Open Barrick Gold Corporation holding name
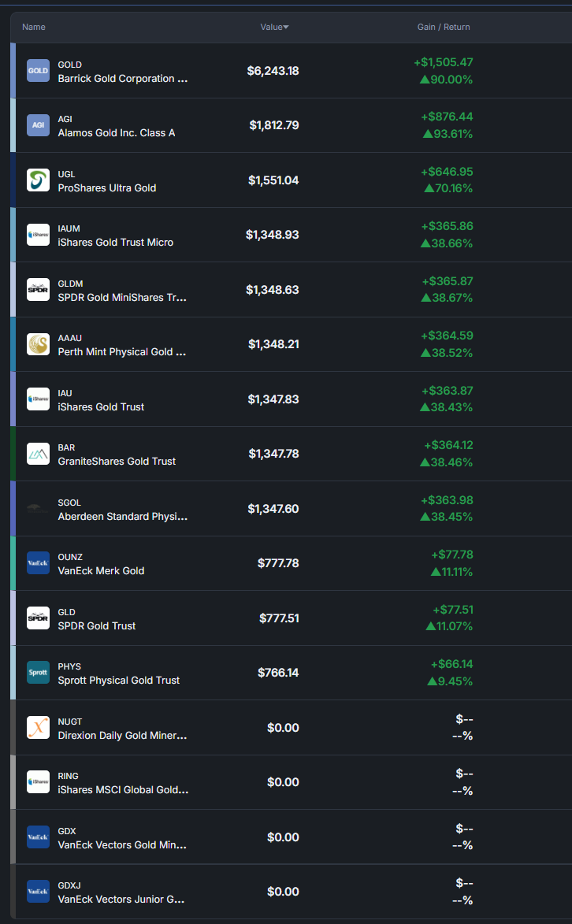The height and width of the screenshot is (924, 572). pos(123,78)
